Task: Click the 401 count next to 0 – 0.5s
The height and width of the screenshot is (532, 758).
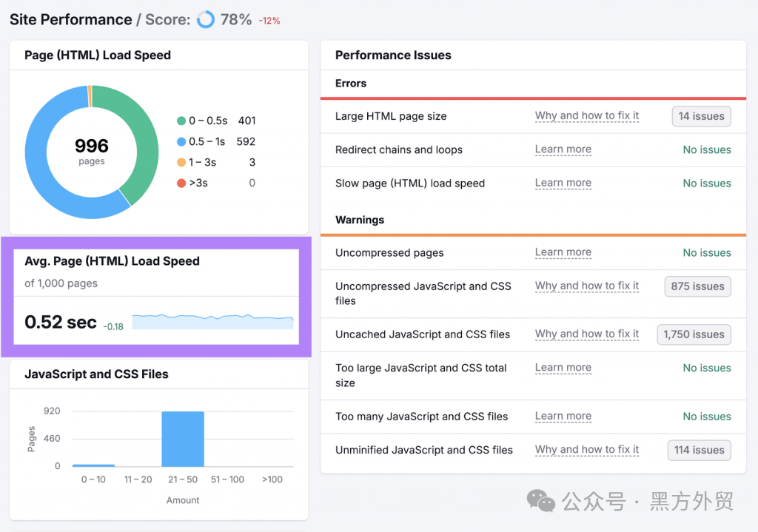Action: pyautogui.click(x=246, y=121)
